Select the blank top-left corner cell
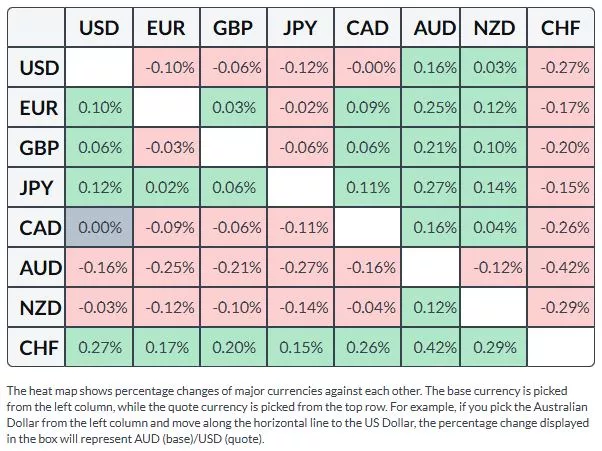 pyautogui.click(x=39, y=28)
